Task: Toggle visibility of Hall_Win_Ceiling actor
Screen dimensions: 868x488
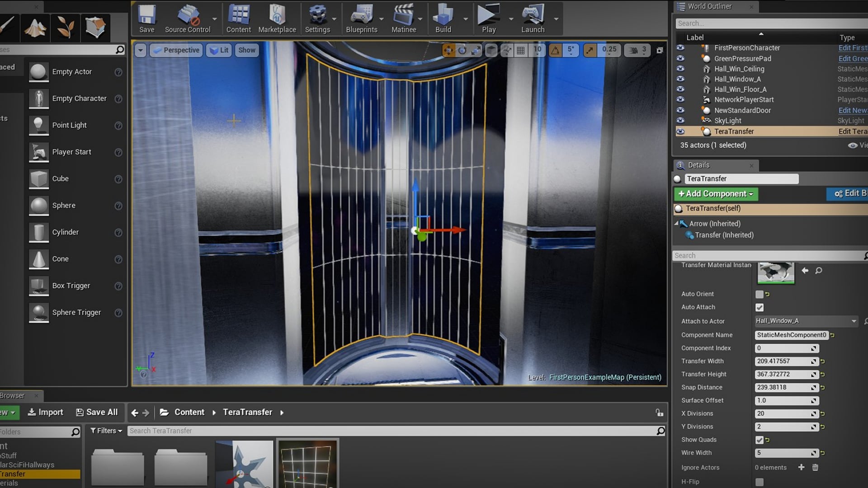Action: point(680,69)
